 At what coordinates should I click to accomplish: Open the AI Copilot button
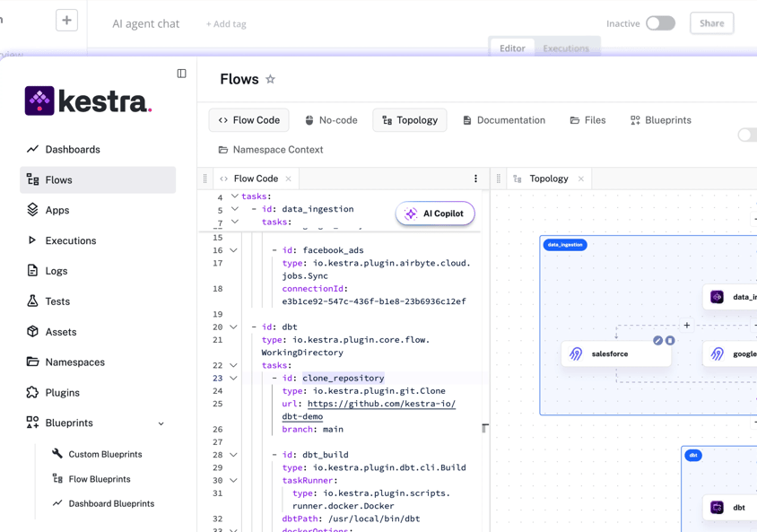pos(435,214)
